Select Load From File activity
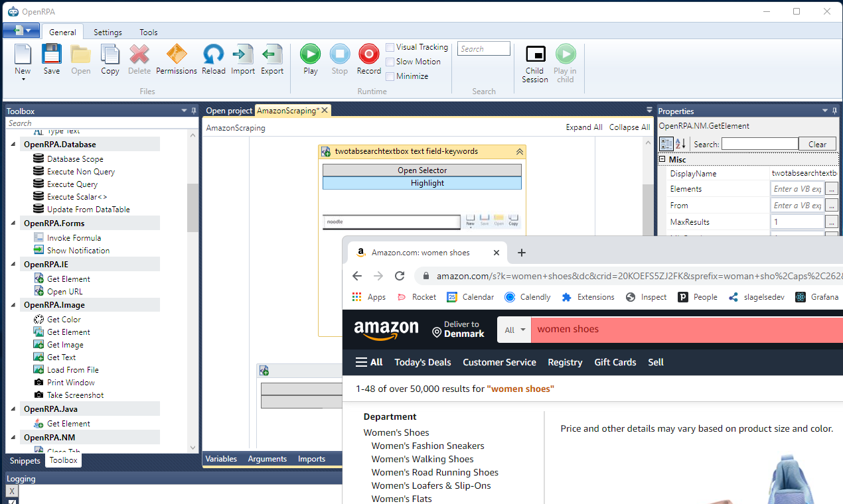Viewport: 843px width, 504px height. 72,370
